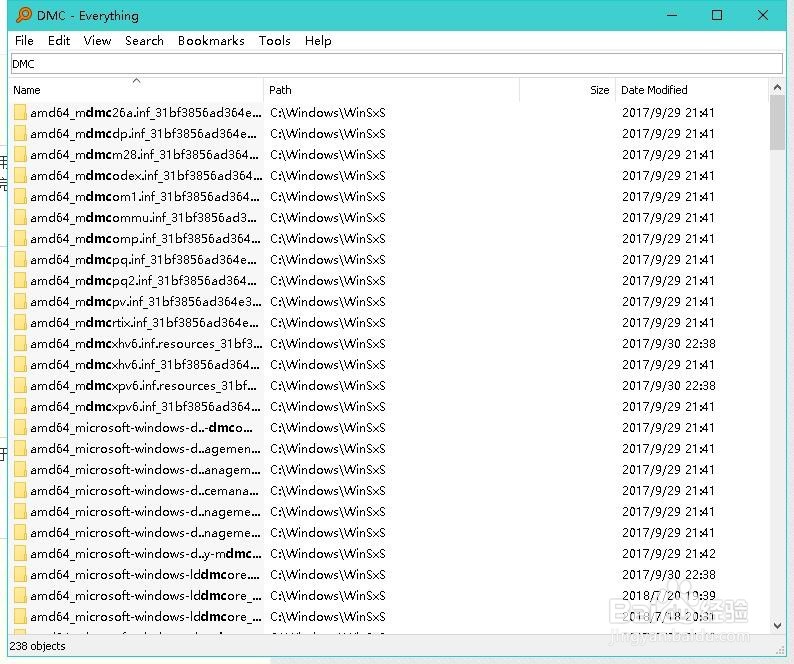The height and width of the screenshot is (664, 794).
Task: Select amd64_mdmcpq2.inf file name
Action: (143, 281)
